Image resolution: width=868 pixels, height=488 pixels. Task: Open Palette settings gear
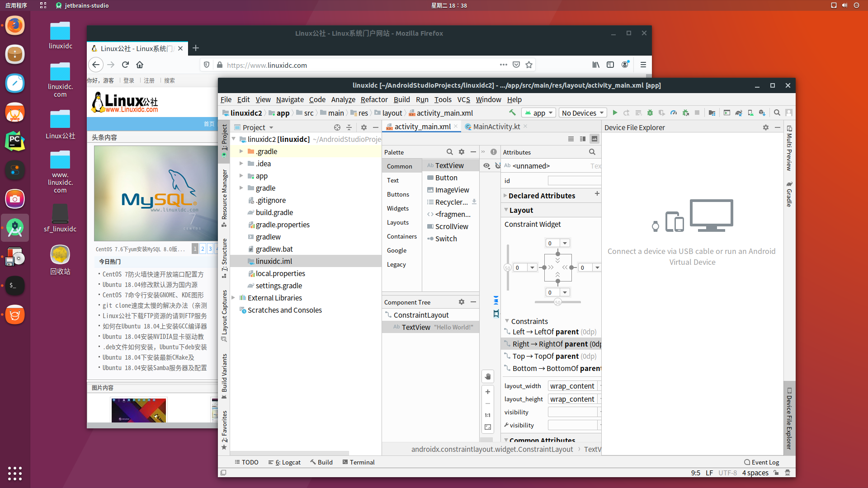462,152
